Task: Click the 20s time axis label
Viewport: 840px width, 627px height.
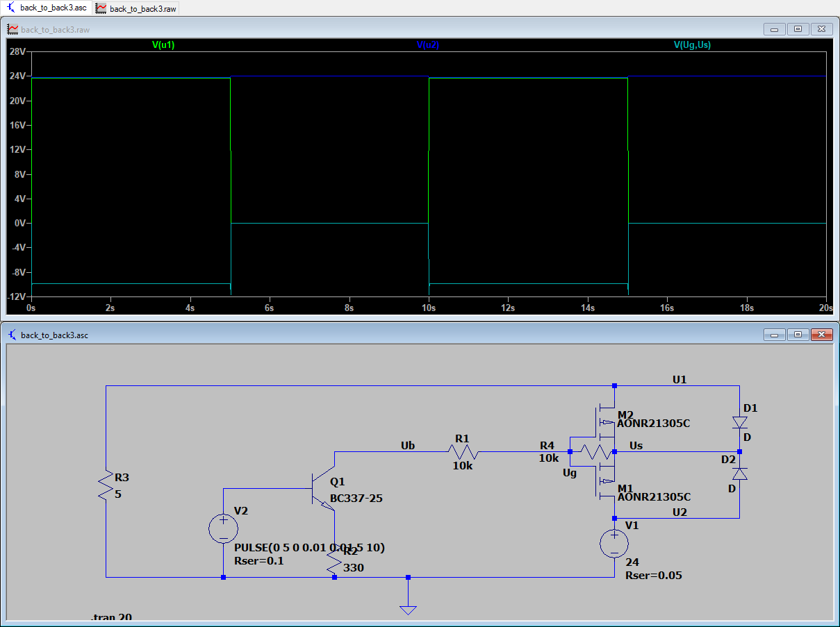Action: point(825,307)
